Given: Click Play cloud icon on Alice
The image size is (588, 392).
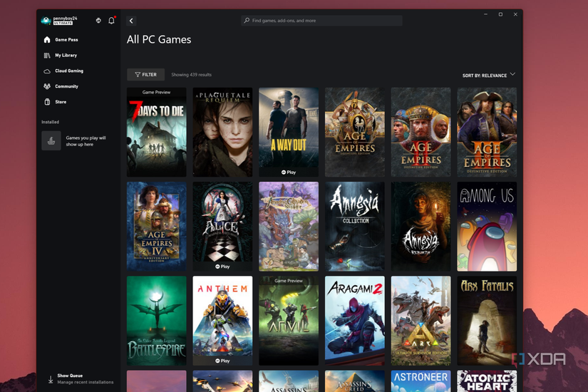Looking at the screenshot, I should point(217,267).
